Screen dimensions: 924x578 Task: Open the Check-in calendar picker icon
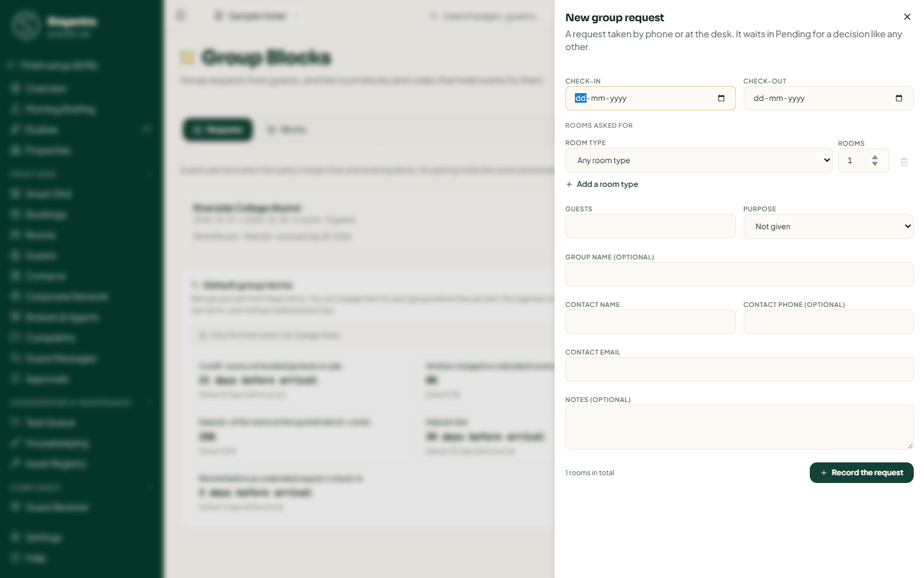click(x=721, y=98)
